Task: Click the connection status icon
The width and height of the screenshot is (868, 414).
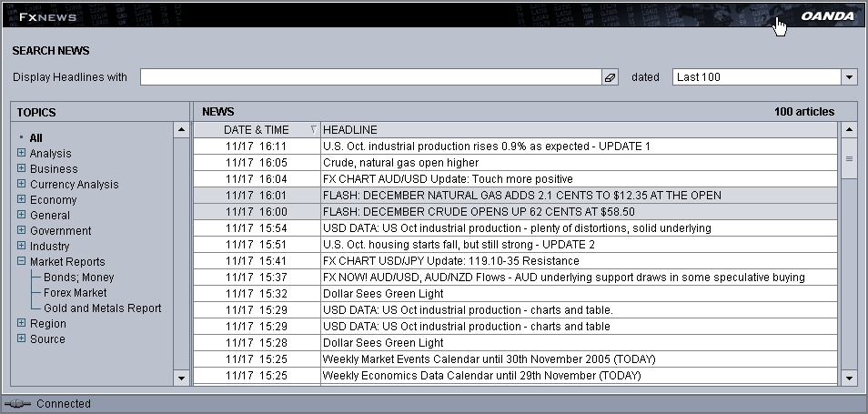Action: click(17, 404)
